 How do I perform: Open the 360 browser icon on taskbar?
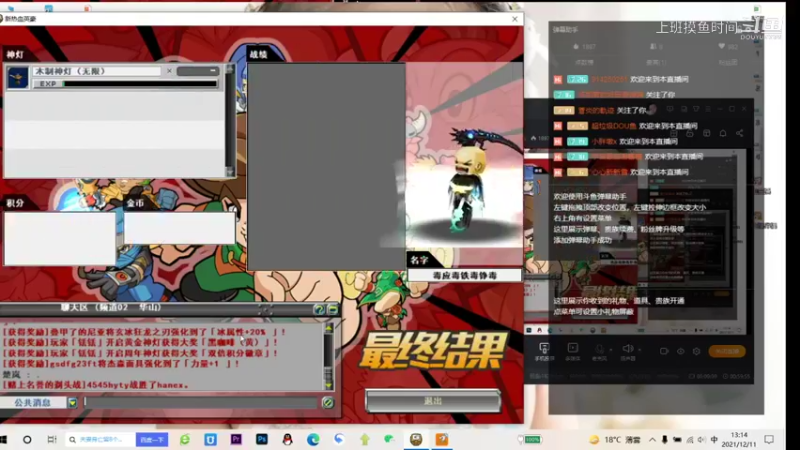(x=185, y=439)
